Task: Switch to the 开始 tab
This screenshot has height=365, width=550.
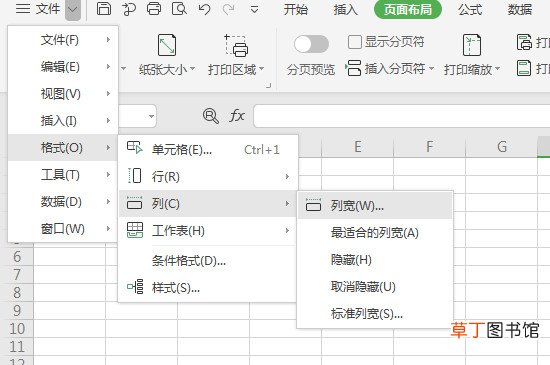Action: coord(296,9)
